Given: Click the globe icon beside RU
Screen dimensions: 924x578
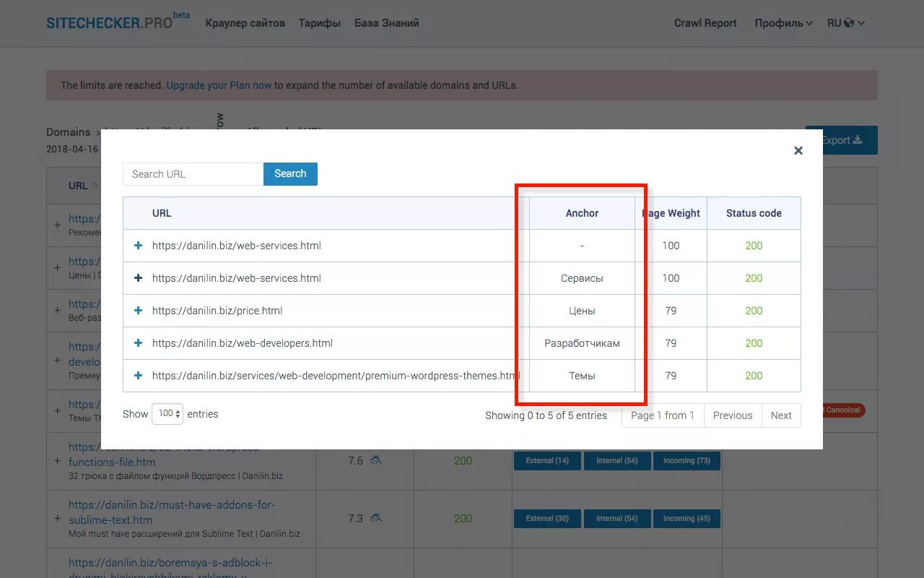Looking at the screenshot, I should tap(849, 23).
